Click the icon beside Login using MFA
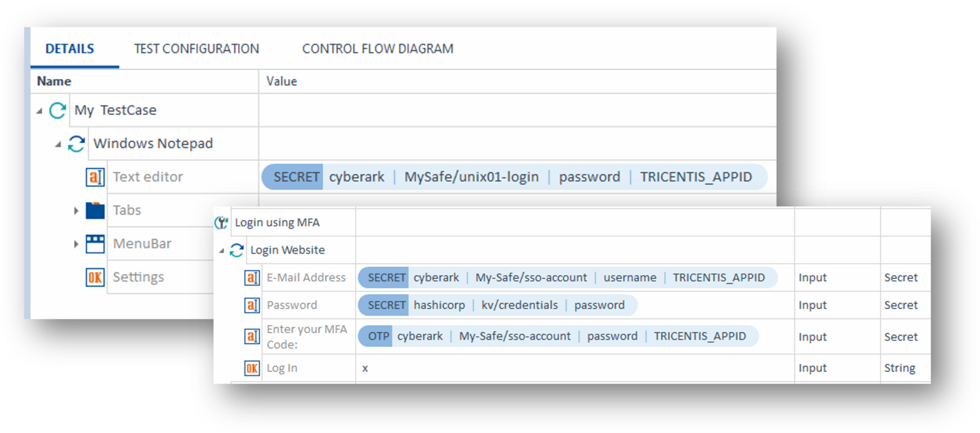980x433 pixels. pos(221,222)
